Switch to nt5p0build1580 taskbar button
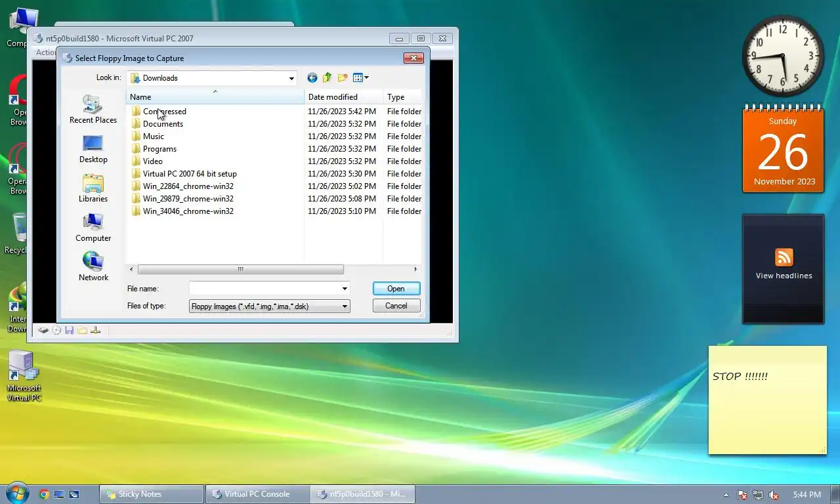The image size is (840, 504). tap(363, 494)
